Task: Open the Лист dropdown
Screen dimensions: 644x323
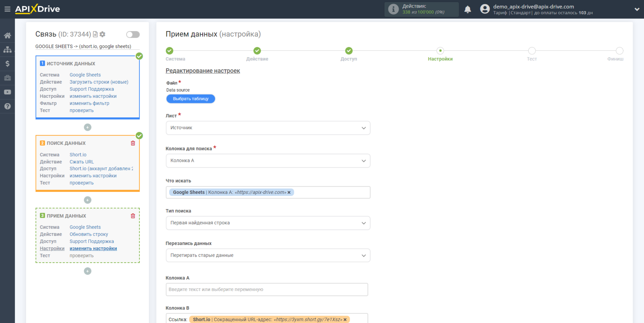Action: pyautogui.click(x=268, y=128)
